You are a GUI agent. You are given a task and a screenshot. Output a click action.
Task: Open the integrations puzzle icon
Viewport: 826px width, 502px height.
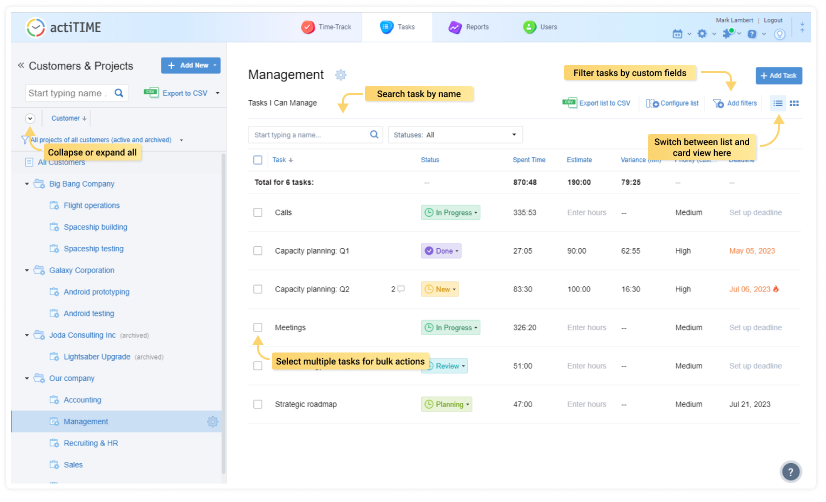pos(729,33)
